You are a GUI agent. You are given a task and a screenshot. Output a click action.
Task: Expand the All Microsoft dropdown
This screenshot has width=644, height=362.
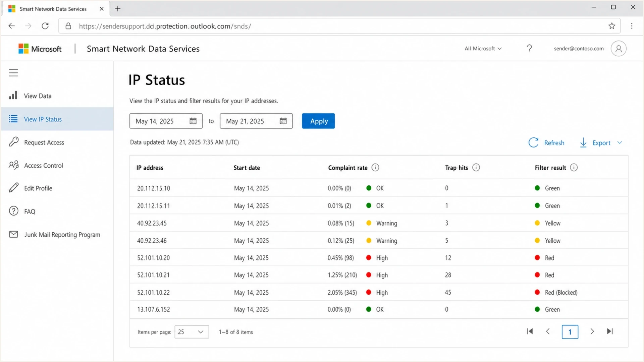(x=483, y=49)
